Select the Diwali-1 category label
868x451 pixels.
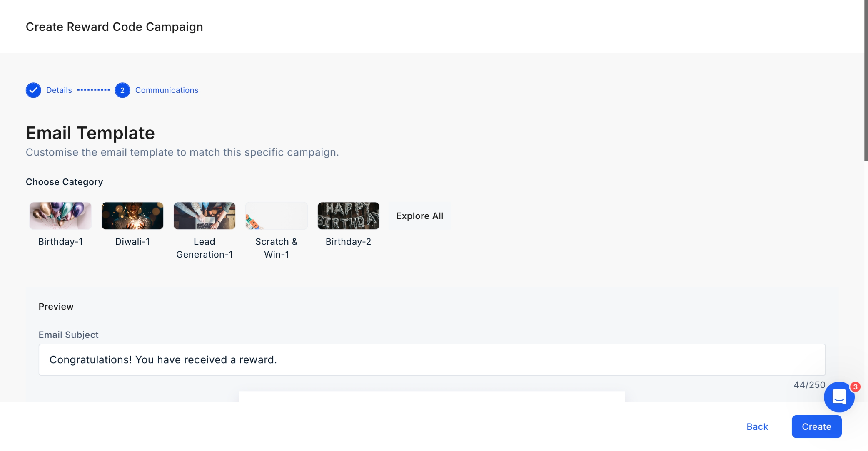pos(132,242)
